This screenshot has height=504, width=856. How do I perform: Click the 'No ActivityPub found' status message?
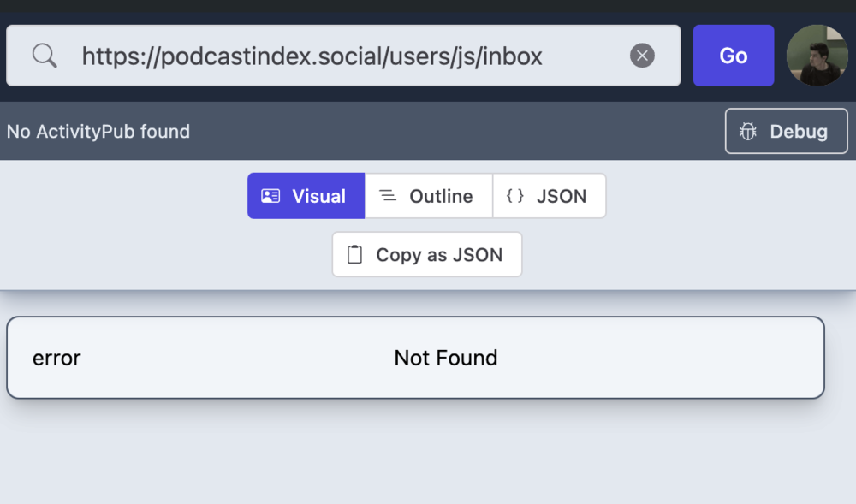[98, 132]
